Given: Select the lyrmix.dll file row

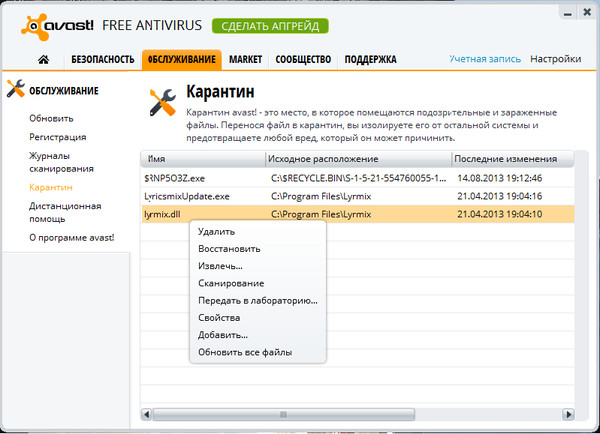Looking at the screenshot, I should coord(358,214).
